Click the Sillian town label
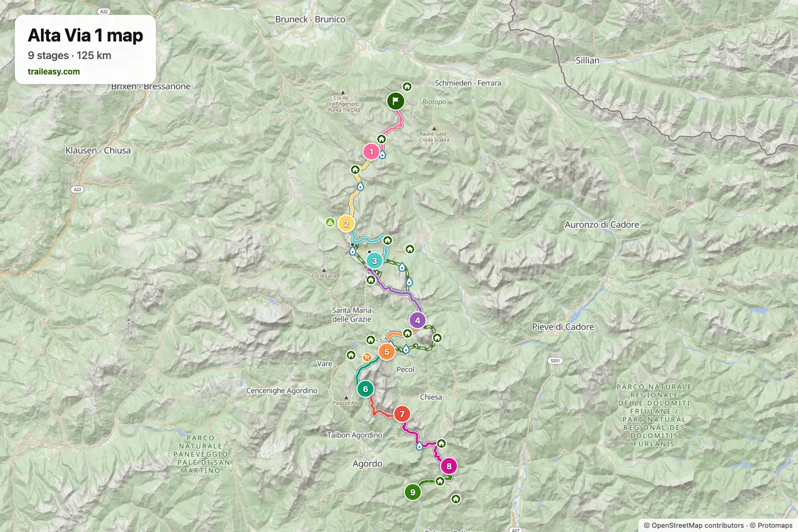 click(587, 60)
